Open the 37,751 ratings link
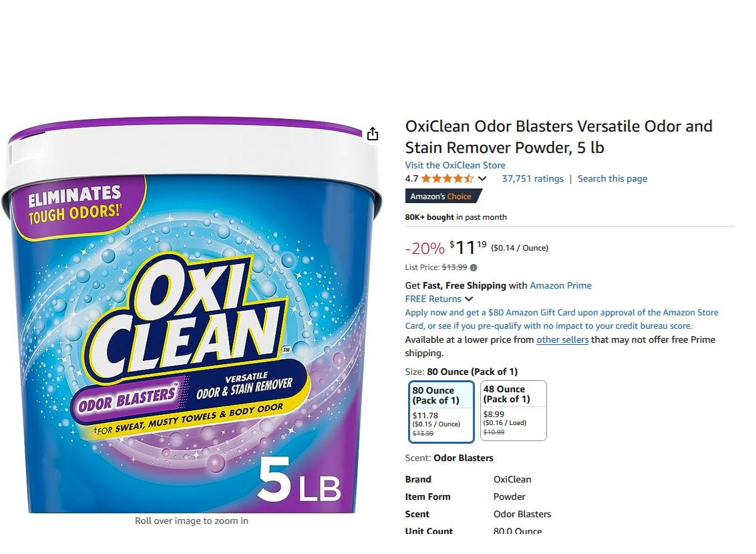 pos(532,178)
